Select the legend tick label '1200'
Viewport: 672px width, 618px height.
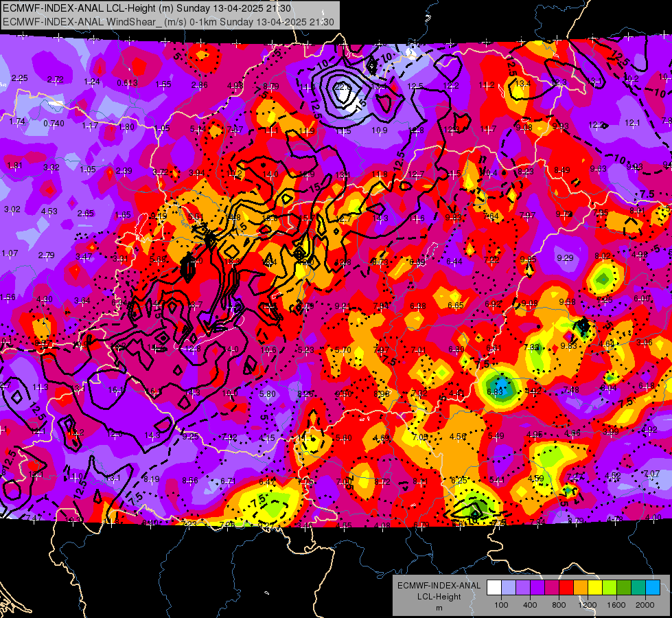pyautogui.click(x=588, y=605)
